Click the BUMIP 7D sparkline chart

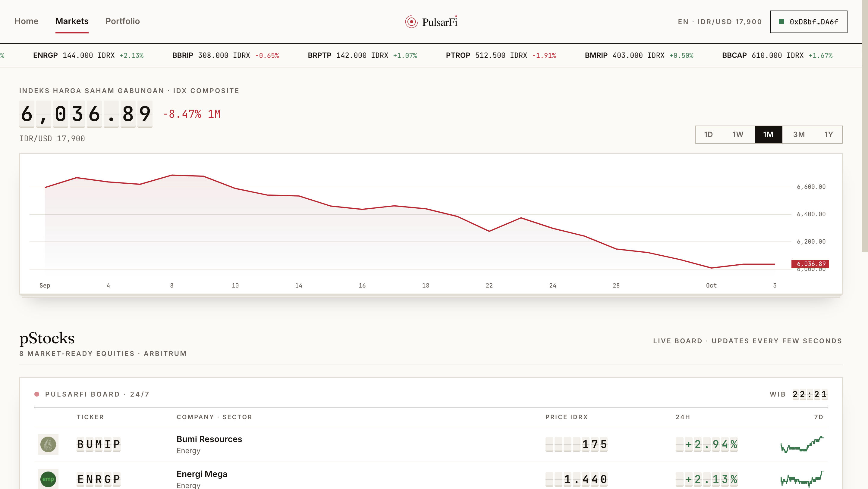click(x=802, y=444)
